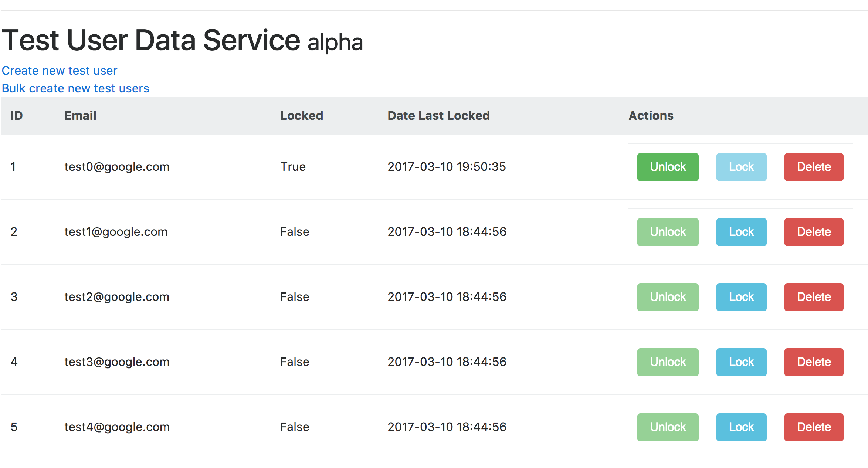Click Unlock in the test1@google.com row
Image resolution: width=868 pixels, height=468 pixels.
tap(668, 232)
